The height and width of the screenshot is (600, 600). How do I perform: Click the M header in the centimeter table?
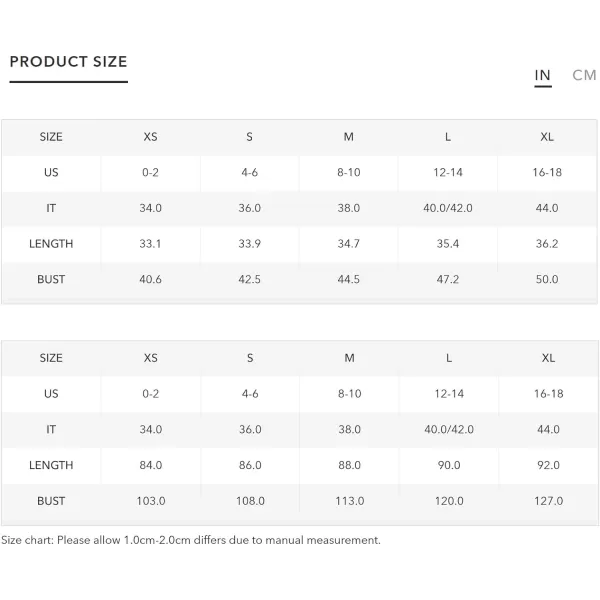pos(349,358)
